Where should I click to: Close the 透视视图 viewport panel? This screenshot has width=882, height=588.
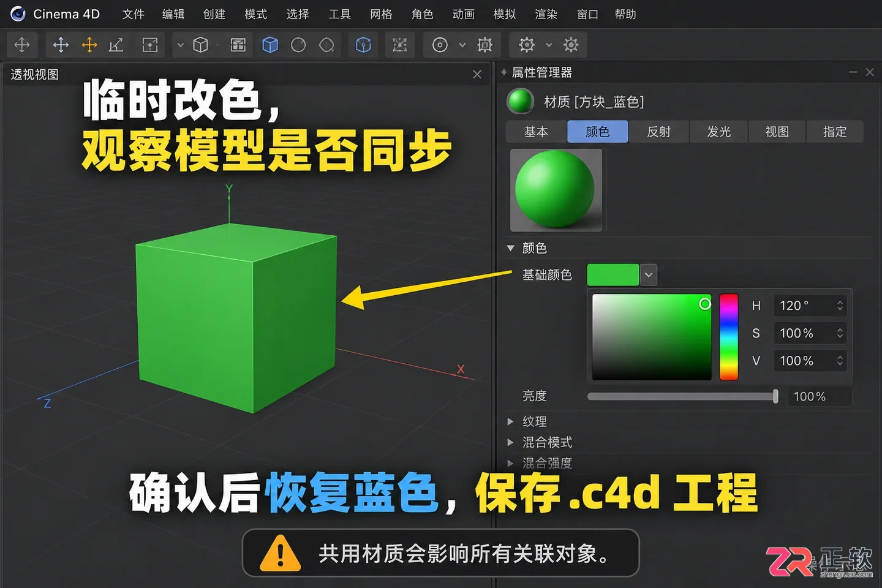477,74
